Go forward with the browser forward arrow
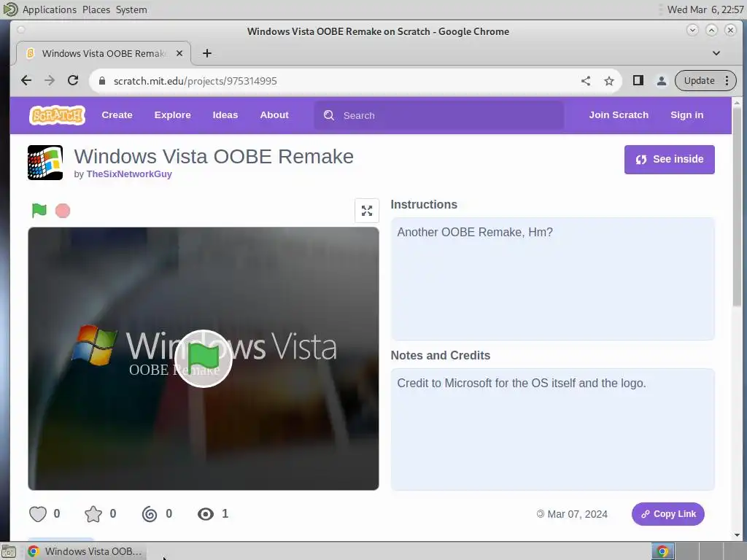Screen dimensions: 747x560 tap(50, 80)
